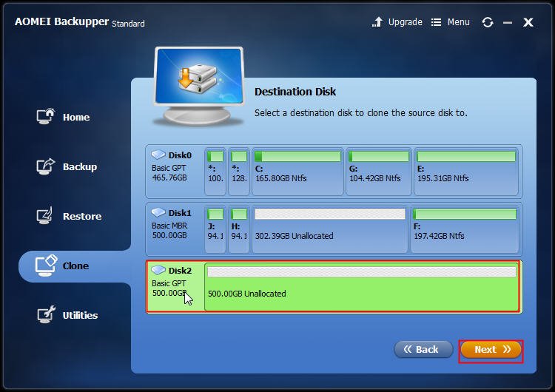Image resolution: width=555 pixels, height=392 pixels.
Task: Click the Upgrade arrow icon
Action: point(378,22)
